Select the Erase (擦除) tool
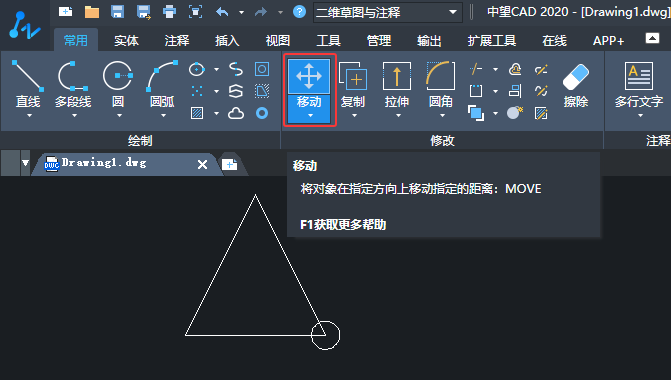 point(576,85)
